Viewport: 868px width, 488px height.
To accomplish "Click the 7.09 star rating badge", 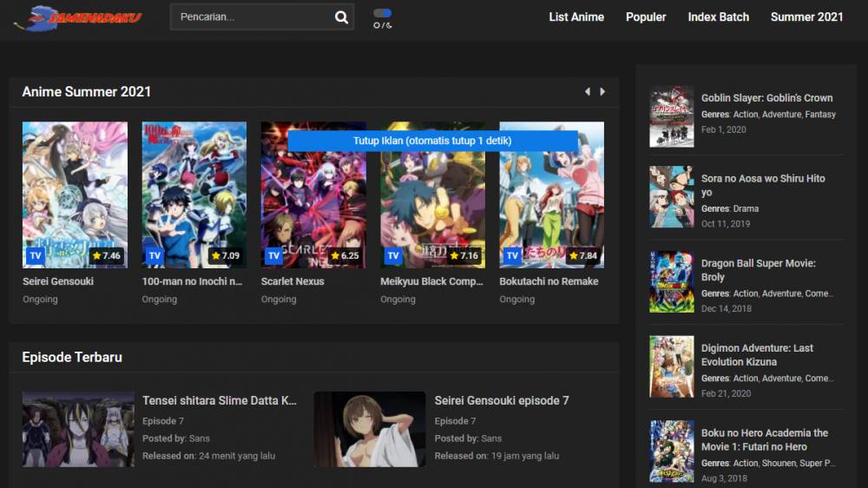I will pos(226,256).
